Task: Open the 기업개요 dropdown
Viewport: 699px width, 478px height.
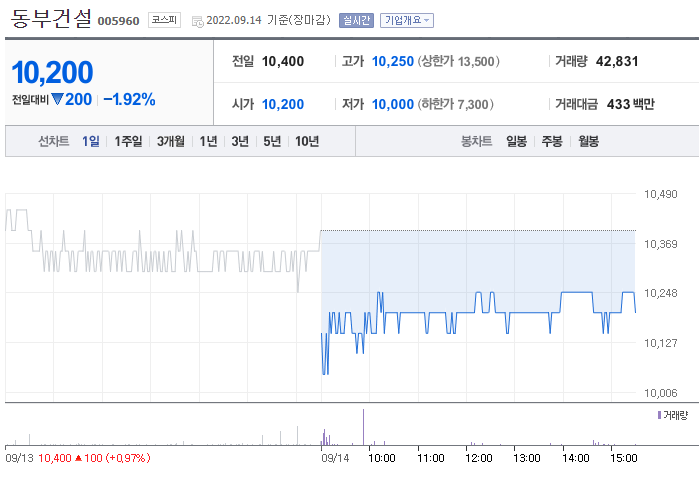Action: 407,21
